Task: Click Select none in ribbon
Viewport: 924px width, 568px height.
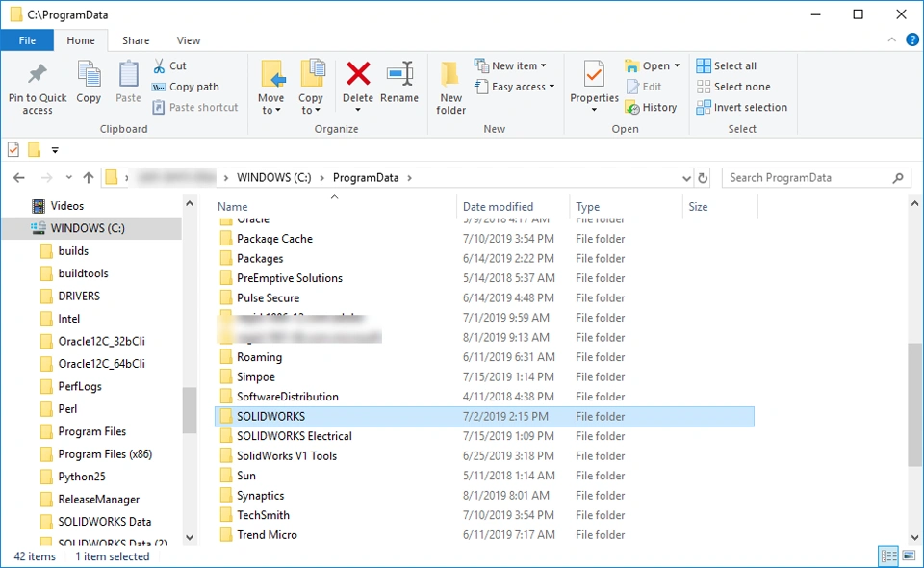Action: point(733,87)
